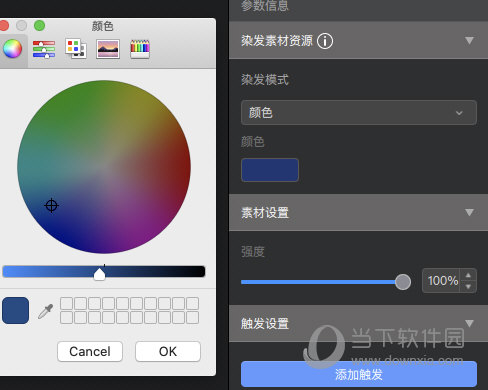This screenshot has height=390, width=488.
Task: Open the 染发模式 dropdown showing 颜色
Action: (x=359, y=113)
